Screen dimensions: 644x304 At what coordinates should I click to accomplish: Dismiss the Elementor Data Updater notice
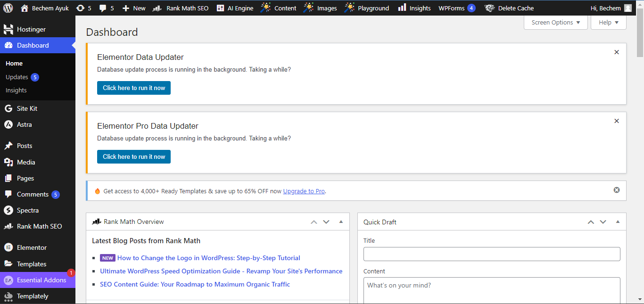tap(617, 52)
